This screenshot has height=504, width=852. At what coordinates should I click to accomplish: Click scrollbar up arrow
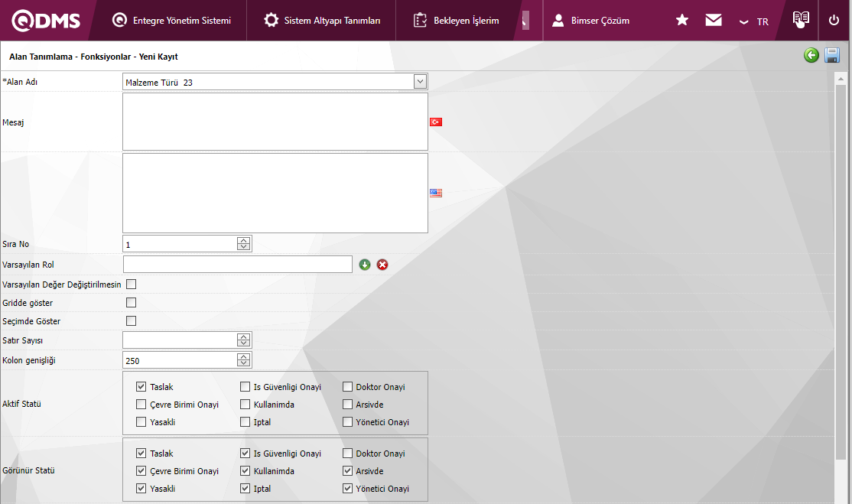pos(841,79)
